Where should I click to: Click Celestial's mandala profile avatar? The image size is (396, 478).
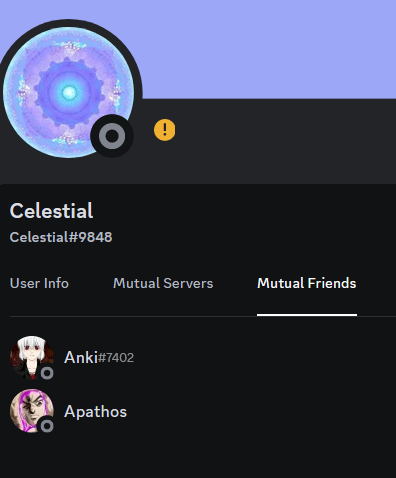point(68,92)
